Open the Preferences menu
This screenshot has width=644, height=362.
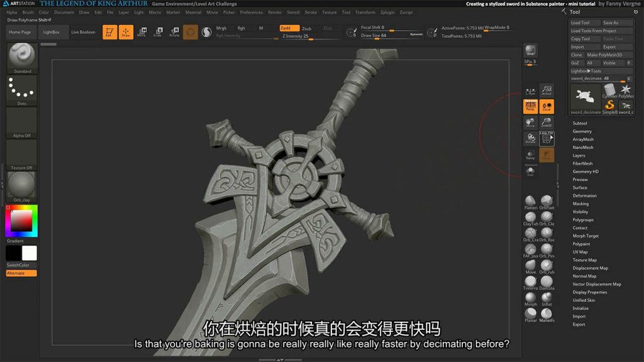[x=252, y=13]
